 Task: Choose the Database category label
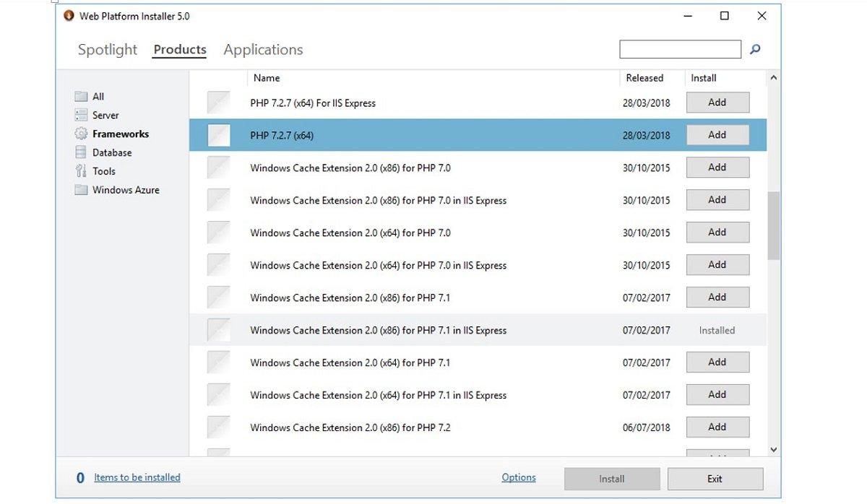112,153
